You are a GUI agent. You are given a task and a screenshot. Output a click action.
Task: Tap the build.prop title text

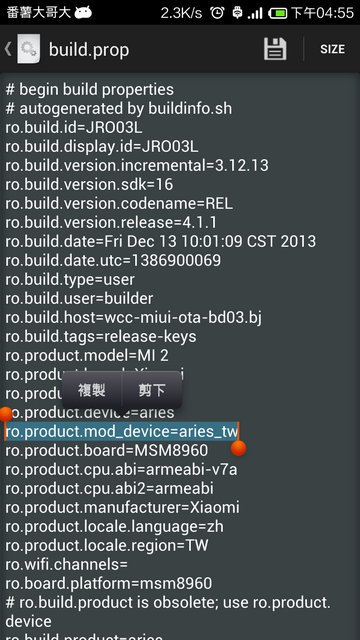pos(89,49)
